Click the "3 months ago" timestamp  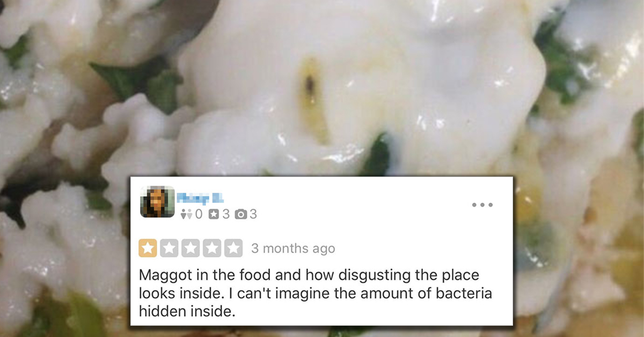(x=293, y=248)
